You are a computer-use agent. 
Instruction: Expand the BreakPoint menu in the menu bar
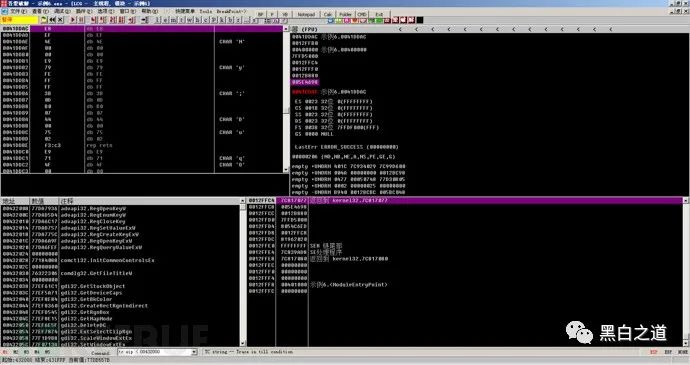point(231,11)
